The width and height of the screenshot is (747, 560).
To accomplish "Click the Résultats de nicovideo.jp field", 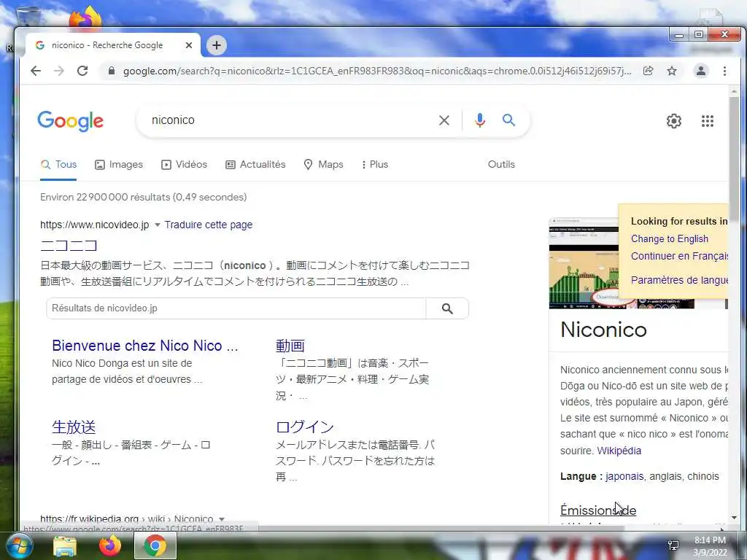I will (x=236, y=308).
